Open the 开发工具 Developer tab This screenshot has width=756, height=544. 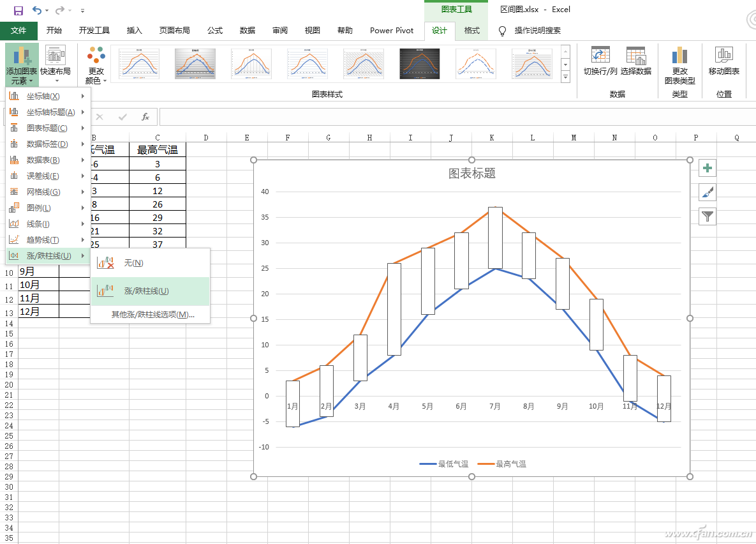[94, 31]
